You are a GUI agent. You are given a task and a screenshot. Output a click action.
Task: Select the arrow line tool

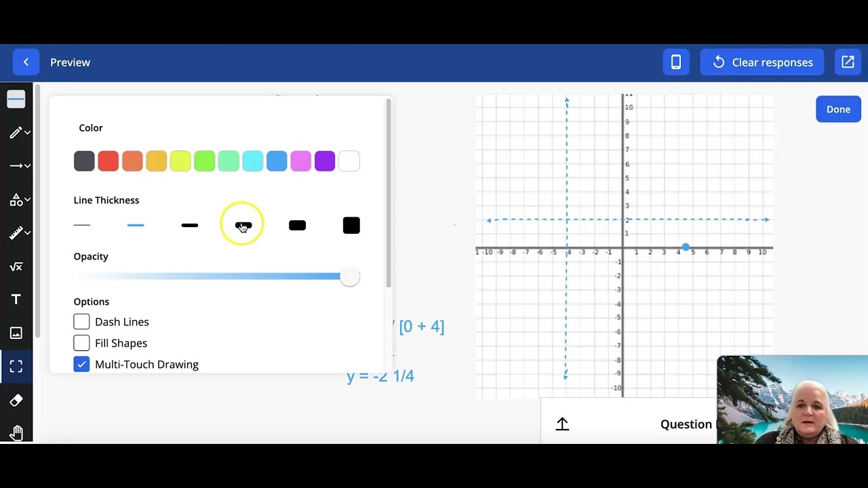(x=16, y=165)
